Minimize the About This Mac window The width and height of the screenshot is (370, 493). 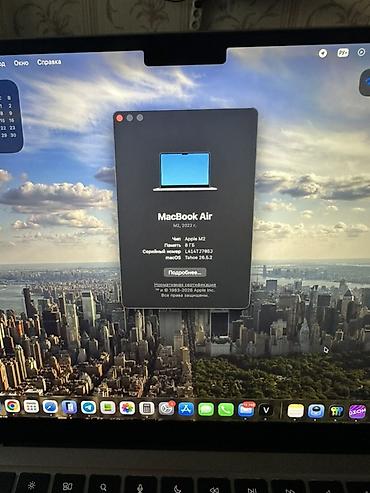130,118
